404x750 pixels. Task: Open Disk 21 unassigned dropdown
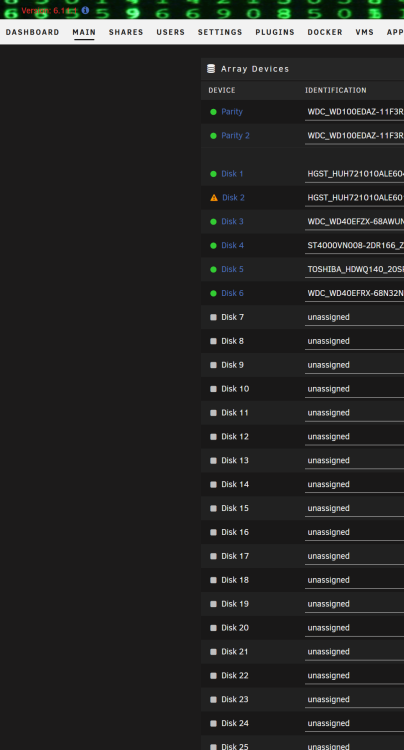tap(354, 652)
